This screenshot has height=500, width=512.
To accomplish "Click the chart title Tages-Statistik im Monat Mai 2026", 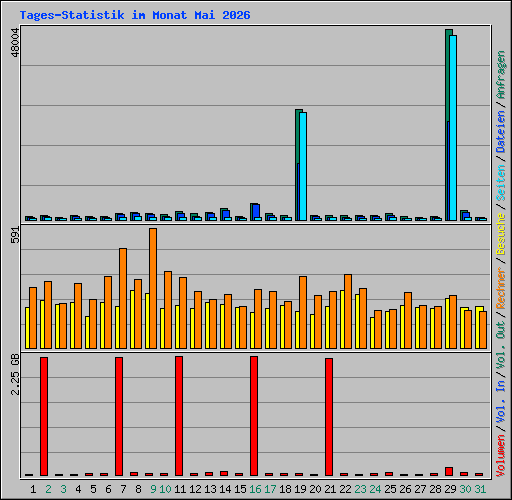I will point(135,15).
